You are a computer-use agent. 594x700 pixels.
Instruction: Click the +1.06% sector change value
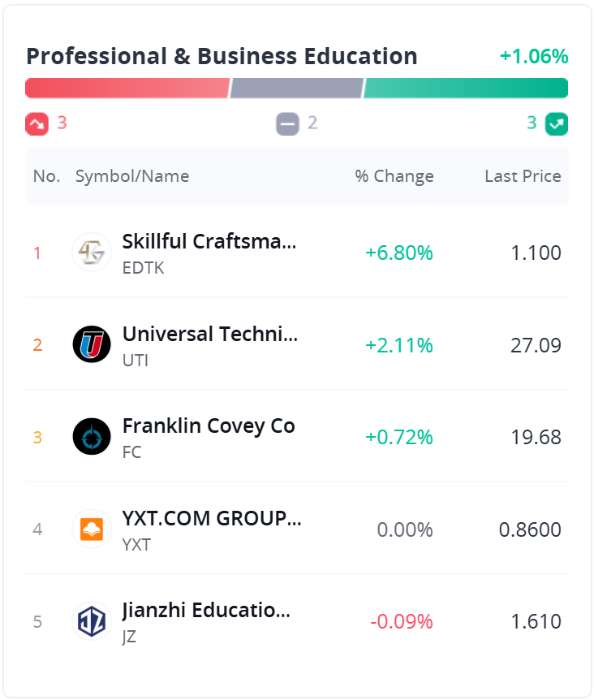(x=533, y=56)
